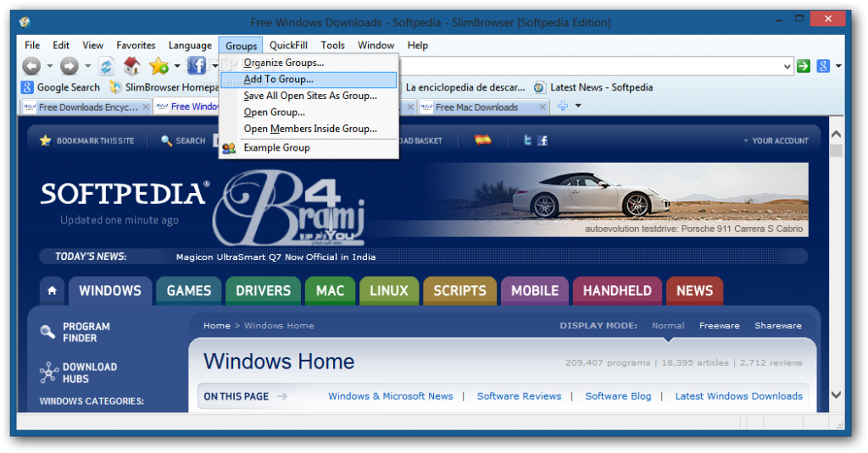Viewport: 868px width, 453px height.
Task: Click page scrollbar up arrow
Action: pos(836,135)
